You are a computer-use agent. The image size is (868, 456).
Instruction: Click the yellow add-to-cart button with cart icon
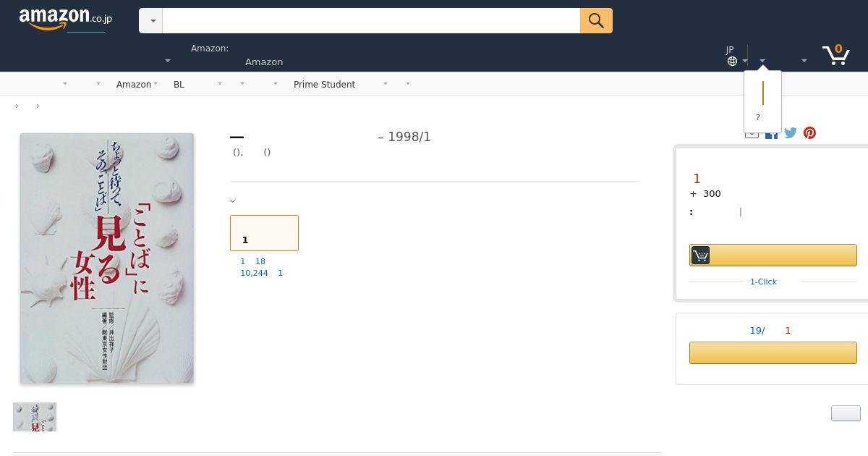coord(773,255)
